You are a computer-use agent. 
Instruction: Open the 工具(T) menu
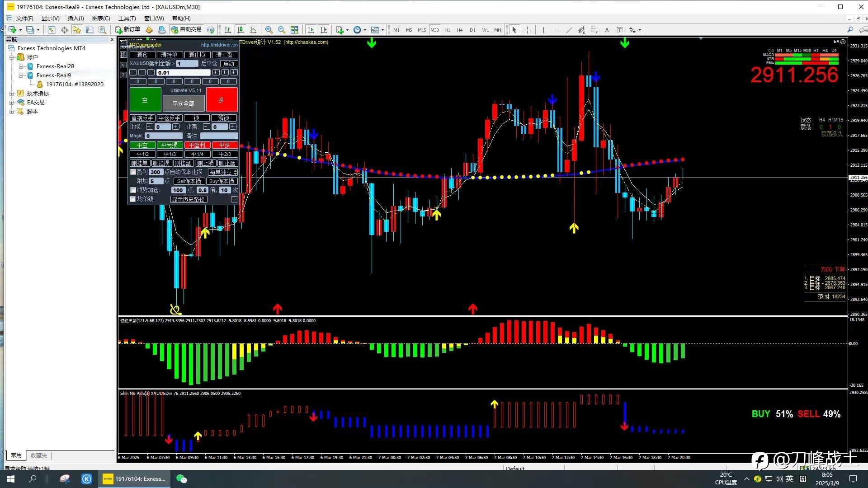[127, 18]
